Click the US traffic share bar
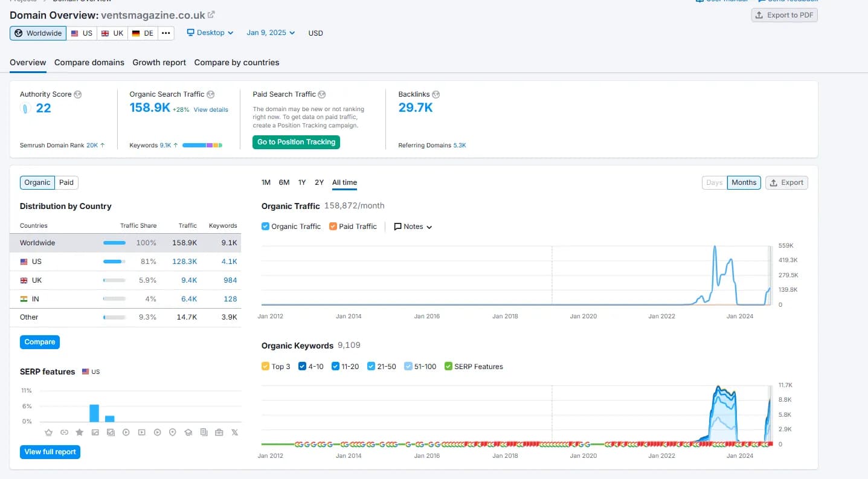The height and width of the screenshot is (479, 868). pos(114,262)
